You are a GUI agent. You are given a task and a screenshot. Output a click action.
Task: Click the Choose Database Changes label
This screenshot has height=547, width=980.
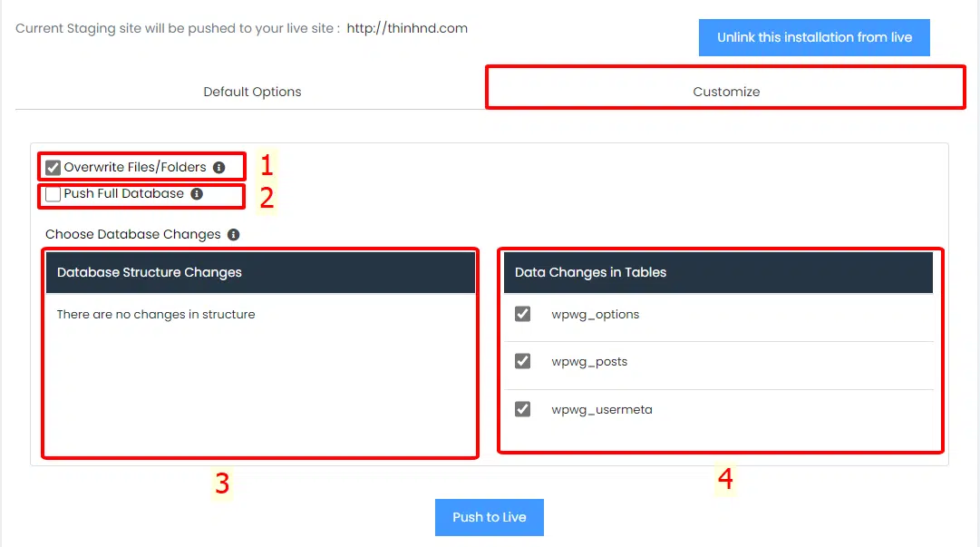[x=133, y=235]
